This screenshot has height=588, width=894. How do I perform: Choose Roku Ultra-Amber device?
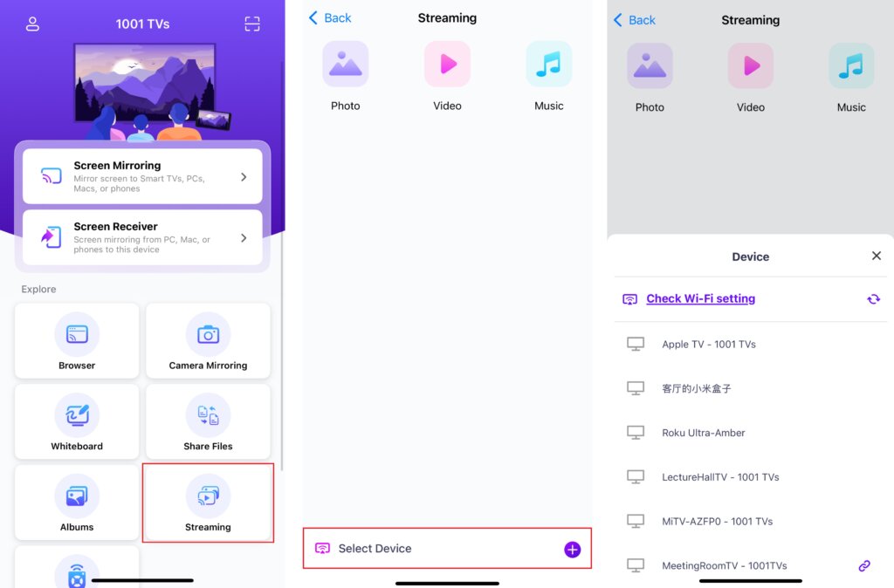click(x=750, y=433)
